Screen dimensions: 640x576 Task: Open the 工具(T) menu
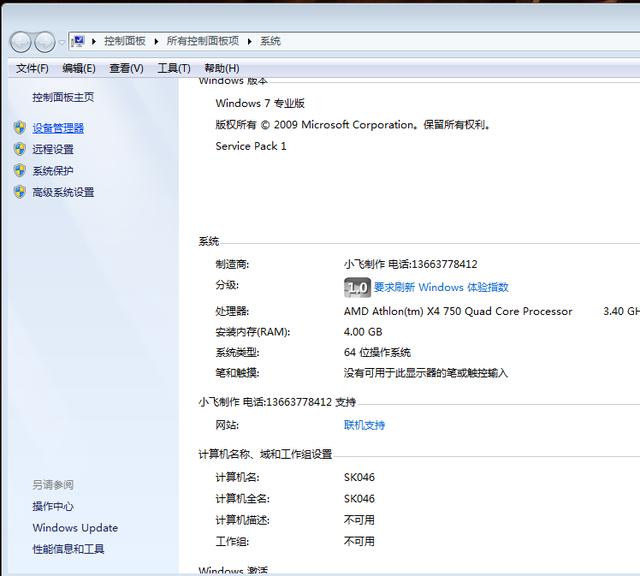pos(174,68)
